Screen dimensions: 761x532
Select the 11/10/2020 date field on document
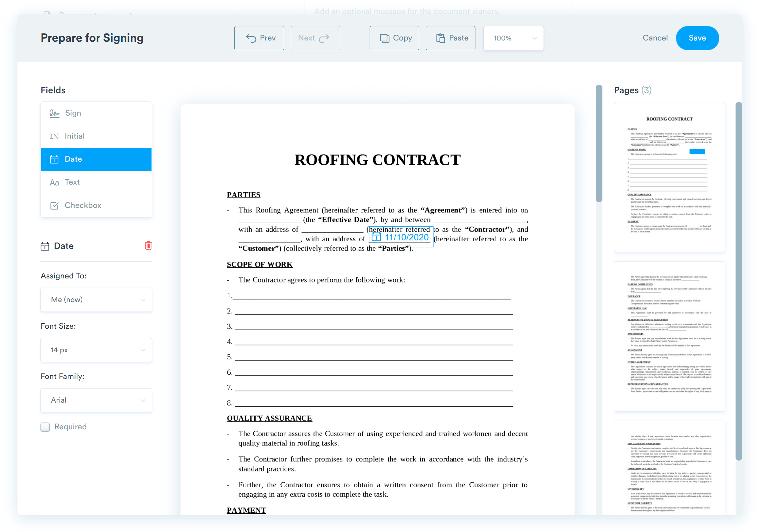406,238
